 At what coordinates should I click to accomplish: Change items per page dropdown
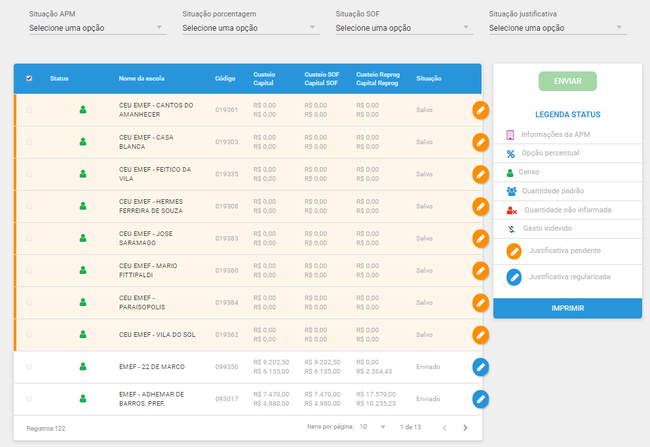click(373, 427)
